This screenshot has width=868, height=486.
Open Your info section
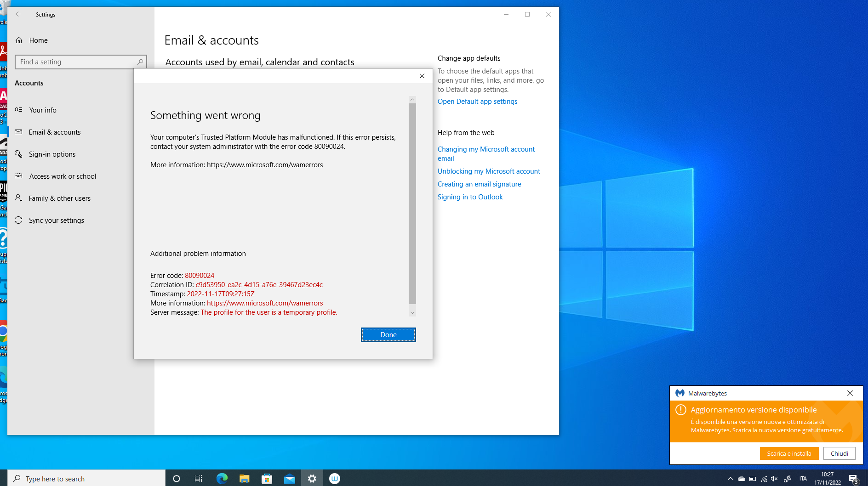(x=43, y=110)
